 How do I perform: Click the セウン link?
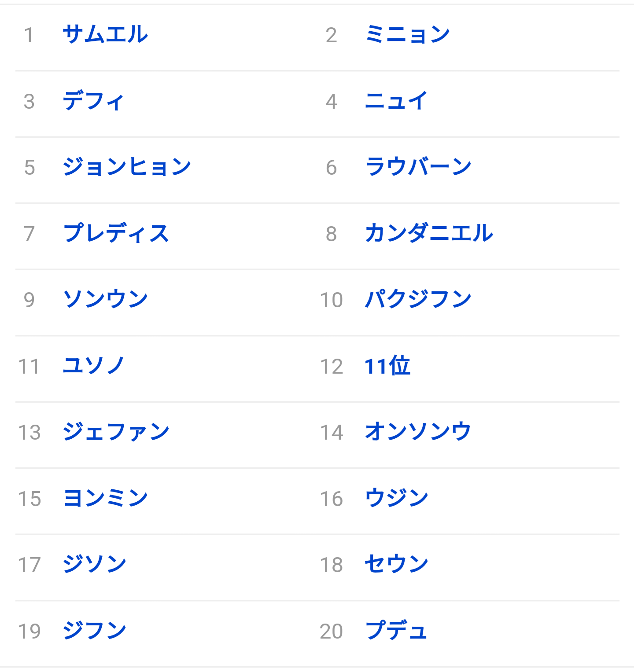(397, 565)
